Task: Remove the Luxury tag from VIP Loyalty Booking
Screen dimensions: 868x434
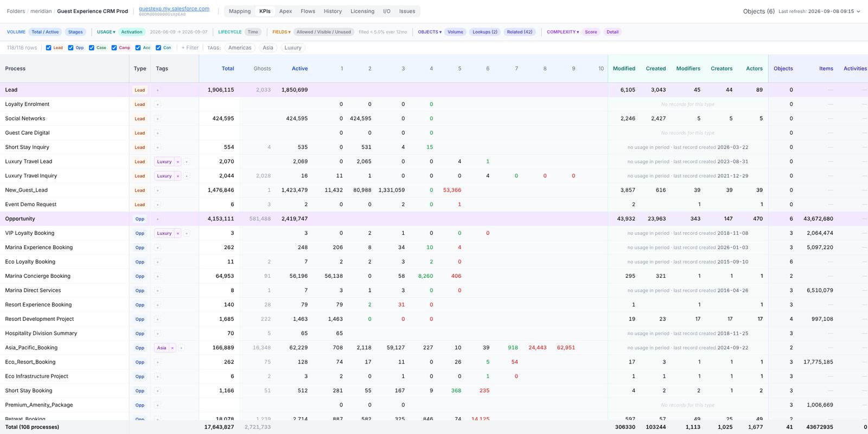Action: tap(177, 233)
